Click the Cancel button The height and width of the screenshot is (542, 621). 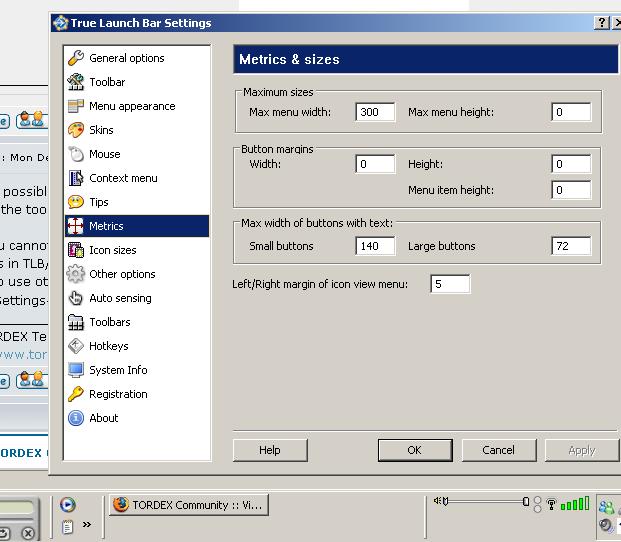(x=498, y=450)
